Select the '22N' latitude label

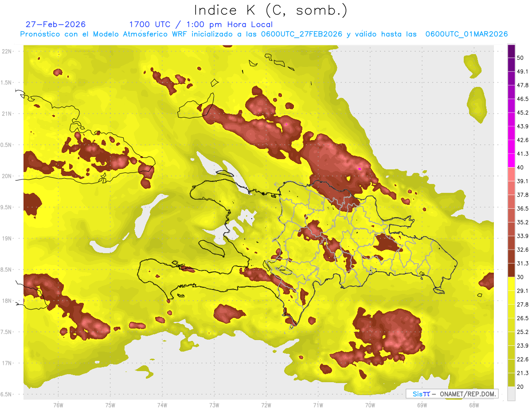pyautogui.click(x=8, y=51)
